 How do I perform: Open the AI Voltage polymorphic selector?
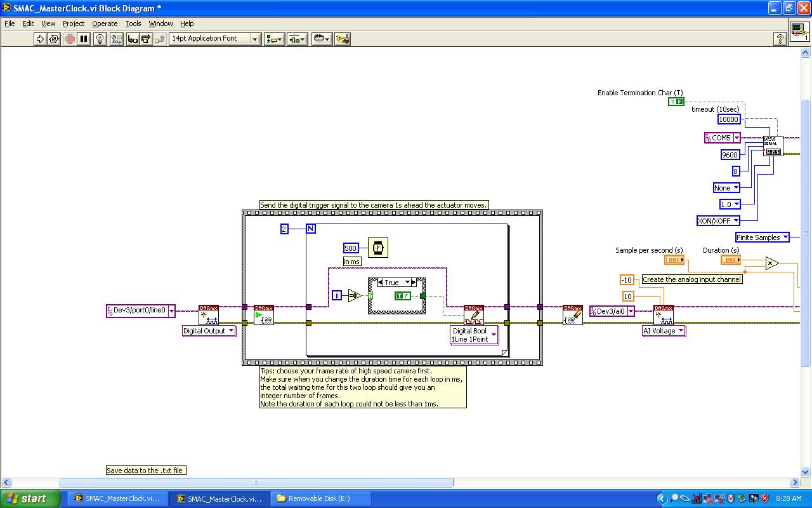(x=664, y=331)
